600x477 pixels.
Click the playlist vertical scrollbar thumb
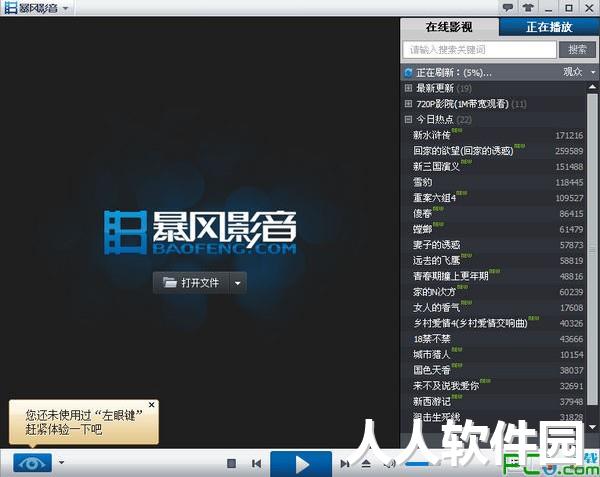(x=592, y=249)
